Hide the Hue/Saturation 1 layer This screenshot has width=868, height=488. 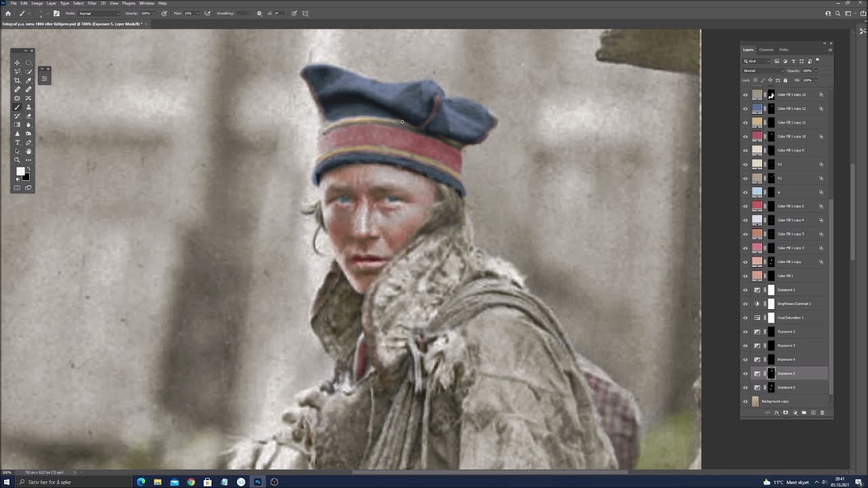pos(745,317)
